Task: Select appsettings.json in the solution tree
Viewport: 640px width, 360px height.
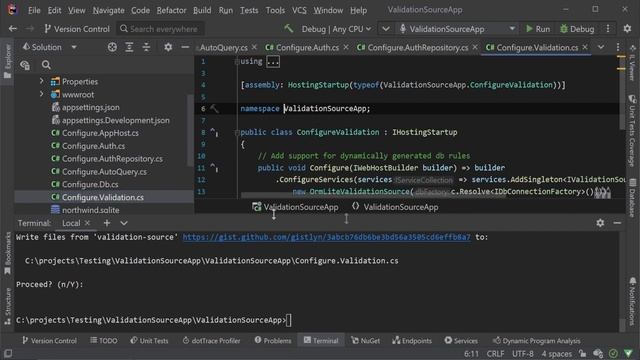Action: (x=91, y=107)
